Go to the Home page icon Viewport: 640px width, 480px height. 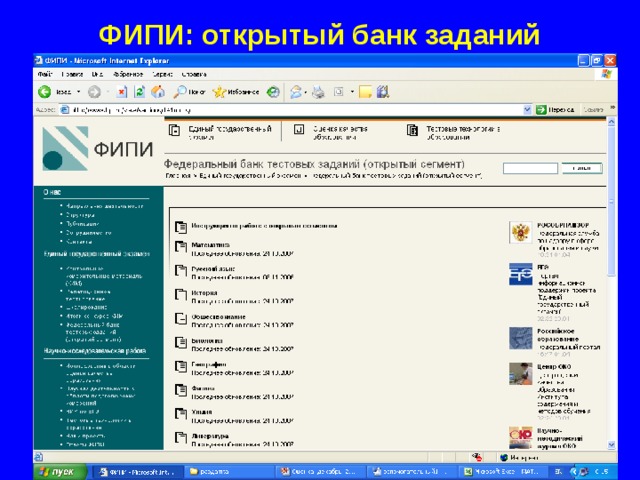click(158, 92)
